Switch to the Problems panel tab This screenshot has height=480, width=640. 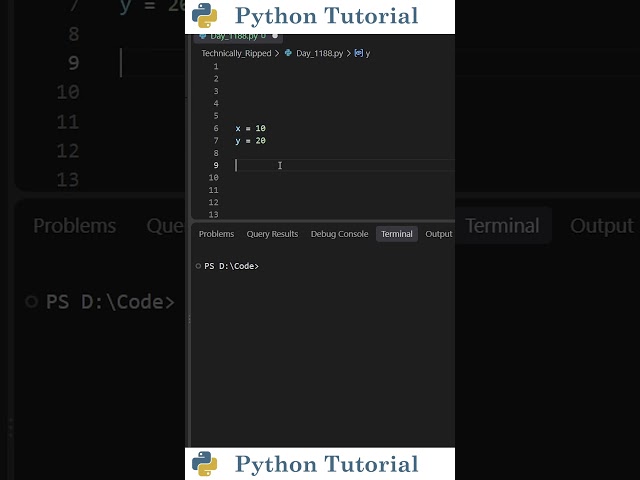pos(216,234)
